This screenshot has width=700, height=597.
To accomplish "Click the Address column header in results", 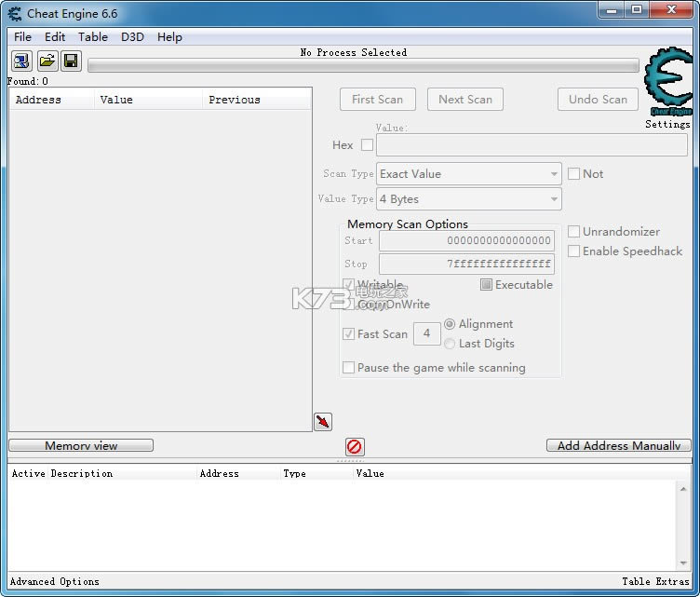I will click(52, 100).
